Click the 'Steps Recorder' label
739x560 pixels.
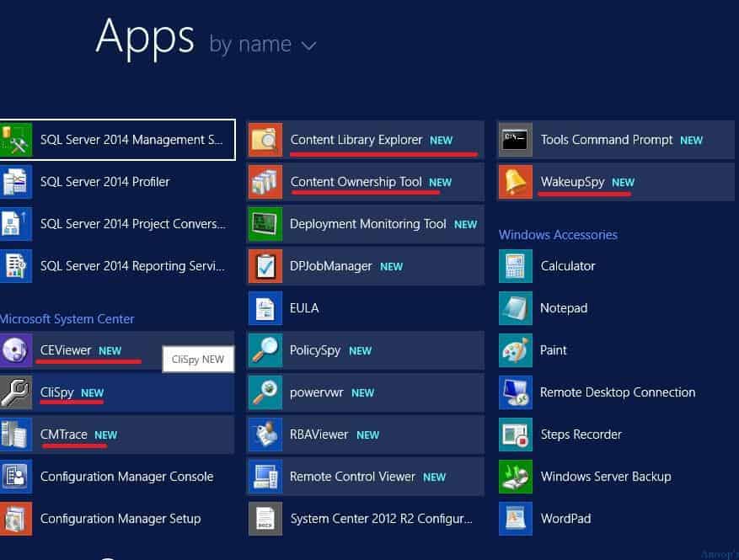tap(581, 435)
